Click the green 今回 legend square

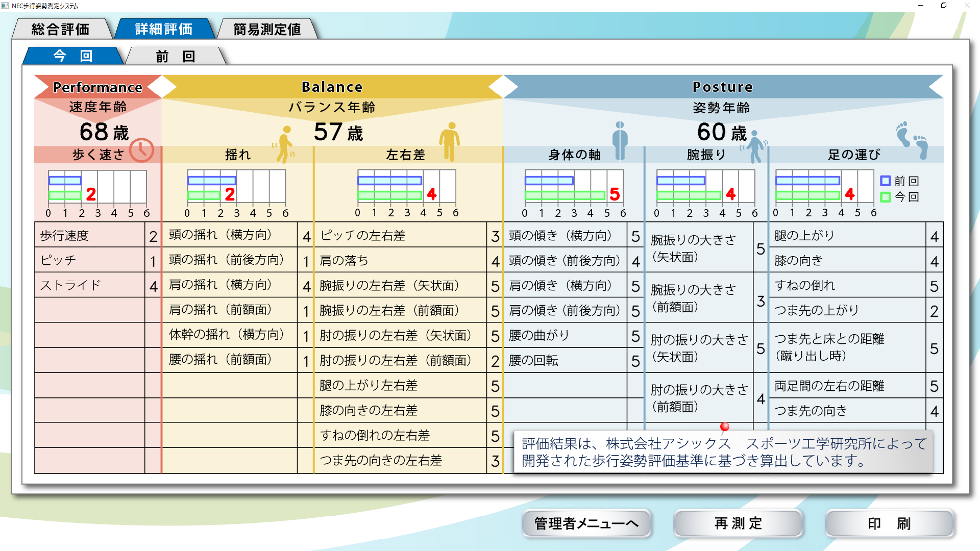pyautogui.click(x=886, y=197)
